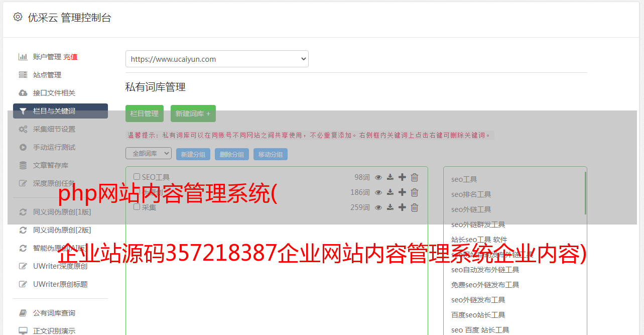Open 正文识别演示 in the sidebar

tap(54, 331)
